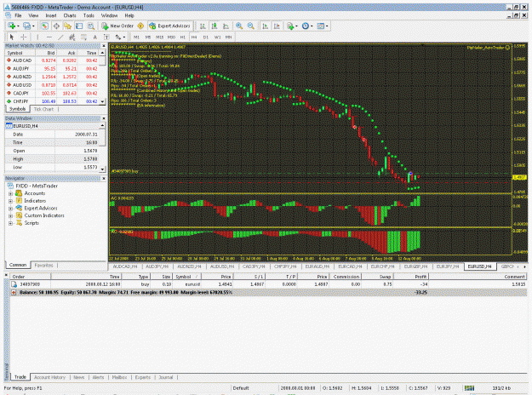The width and height of the screenshot is (532, 395).
Task: Expand the Expert Advisors tree node
Action: click(10, 209)
